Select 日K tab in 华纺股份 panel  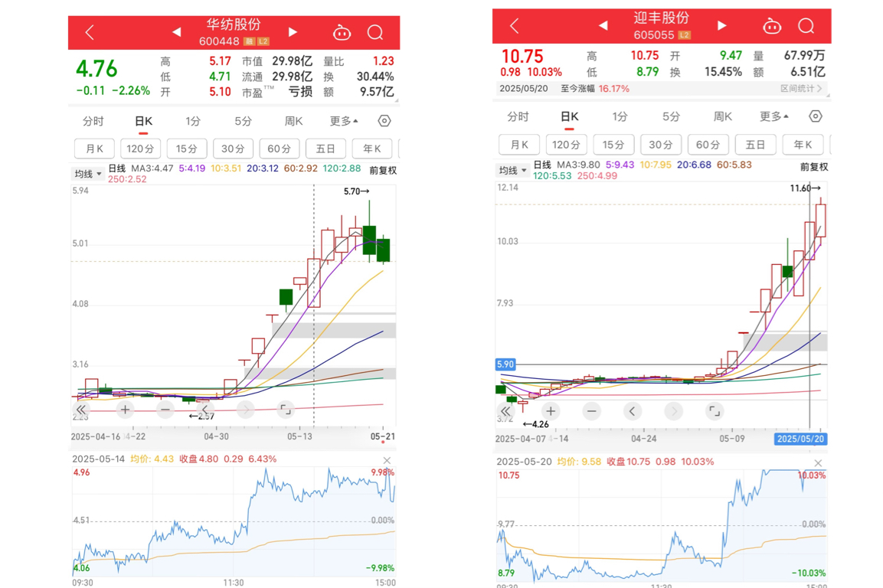point(144,121)
